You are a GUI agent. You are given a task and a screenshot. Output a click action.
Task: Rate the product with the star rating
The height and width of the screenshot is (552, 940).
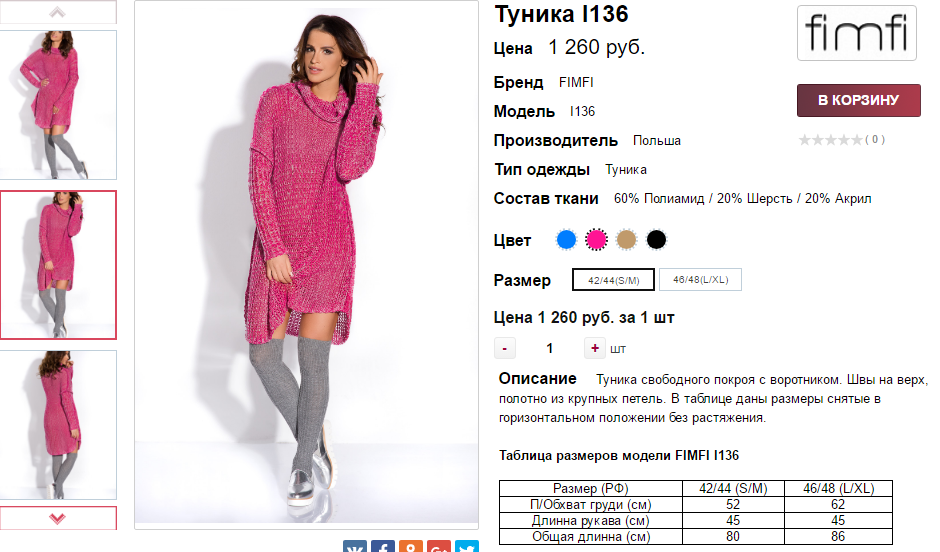[831, 140]
